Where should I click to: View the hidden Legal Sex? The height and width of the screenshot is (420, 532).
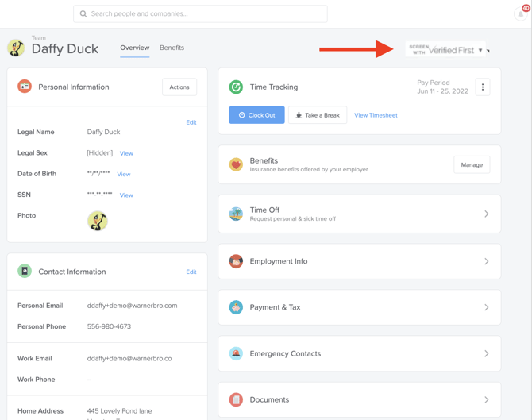coord(126,153)
